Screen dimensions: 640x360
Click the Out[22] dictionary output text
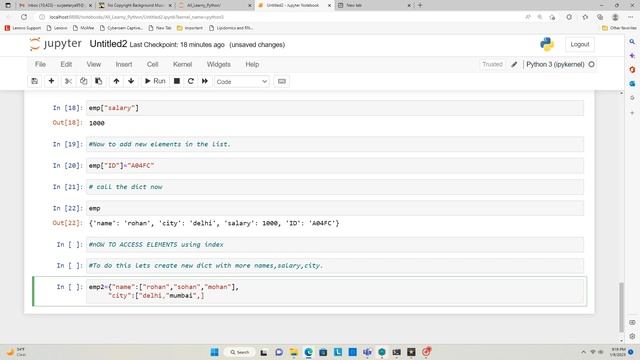214,223
